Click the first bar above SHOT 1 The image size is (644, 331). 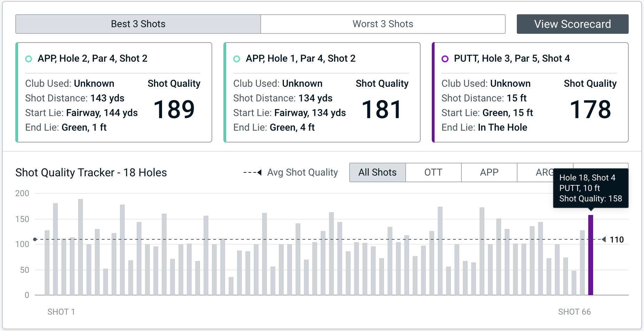(x=47, y=263)
